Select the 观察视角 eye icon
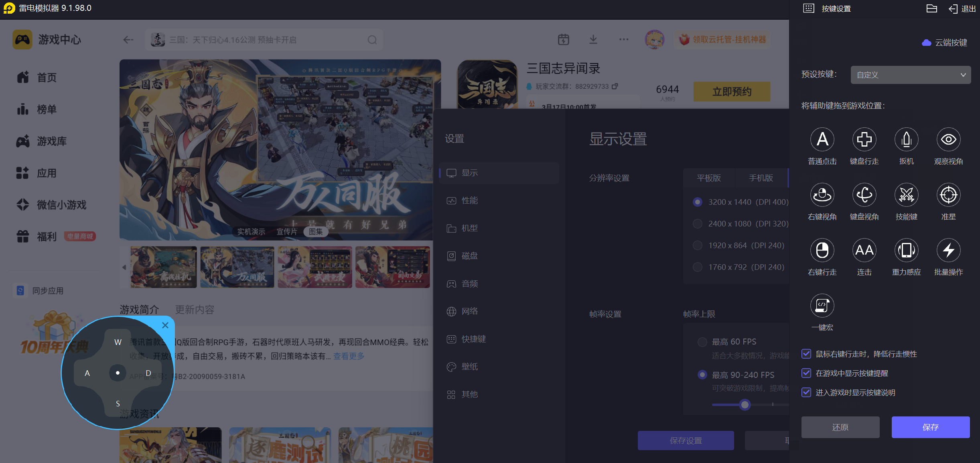 coord(948,140)
